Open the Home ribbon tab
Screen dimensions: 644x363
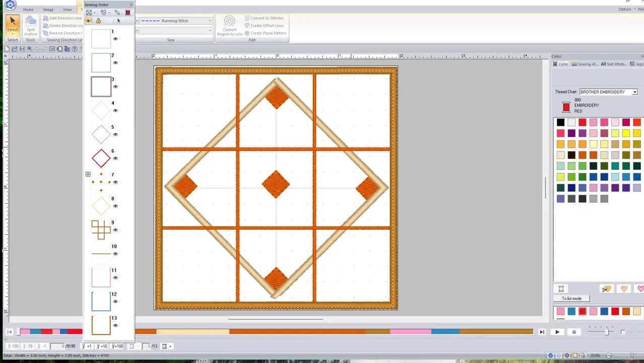coord(28,10)
